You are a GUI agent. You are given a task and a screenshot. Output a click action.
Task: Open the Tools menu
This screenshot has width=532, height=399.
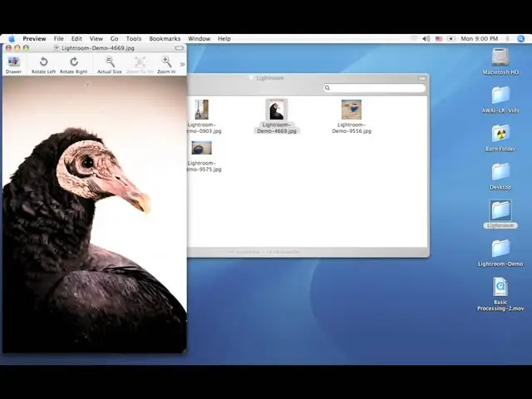[134, 39]
